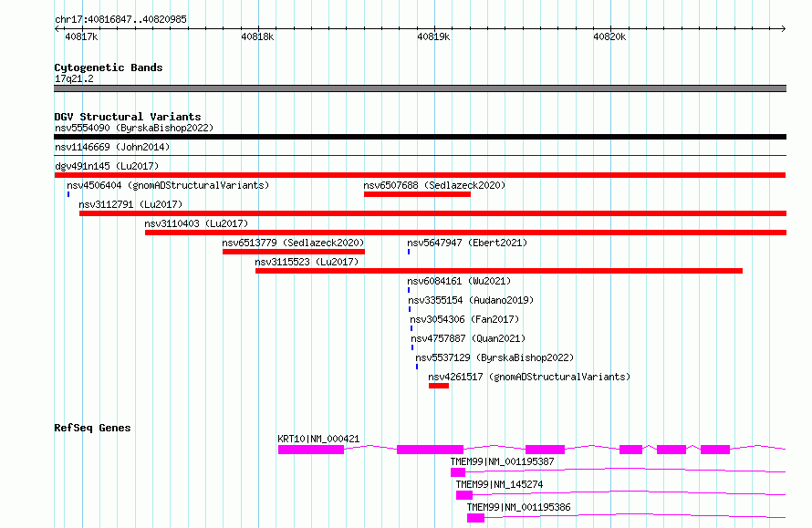Click the nsv1146669 (John2014) label
The image size is (812, 528).
(112, 147)
